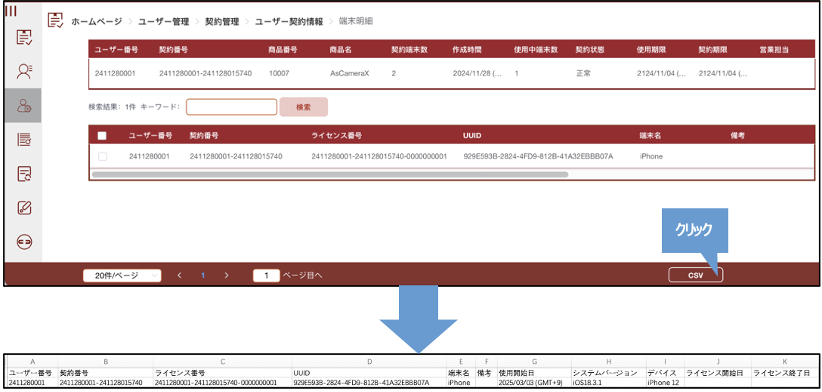
Task: Click 商品名 header in contract table
Action: coord(341,50)
